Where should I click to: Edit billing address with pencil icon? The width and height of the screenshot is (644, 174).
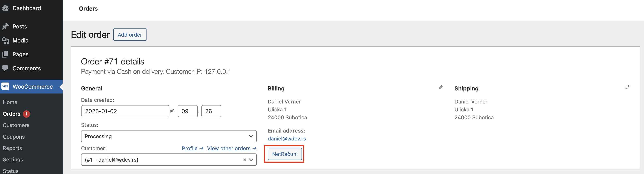[x=441, y=87]
